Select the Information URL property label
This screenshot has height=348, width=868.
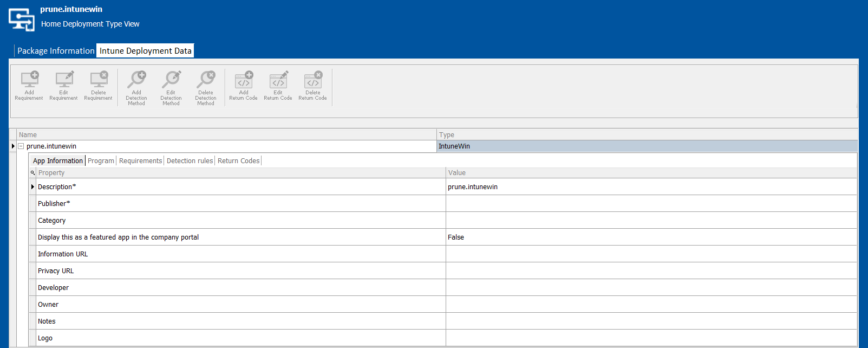(63, 254)
